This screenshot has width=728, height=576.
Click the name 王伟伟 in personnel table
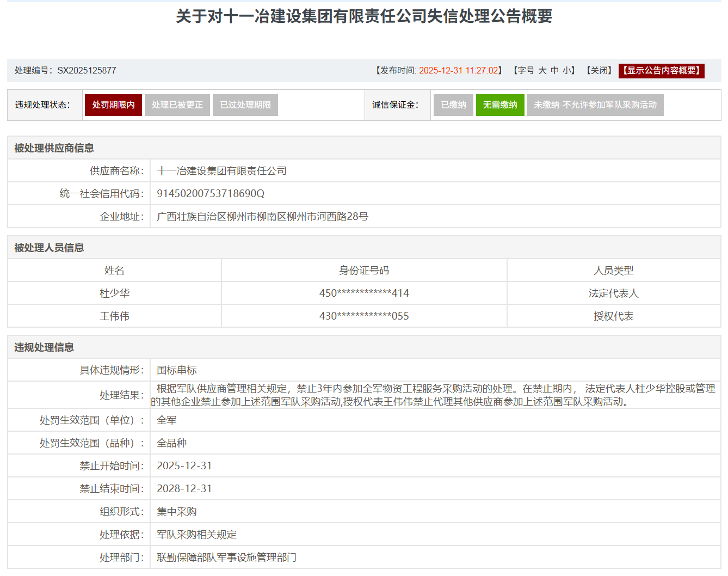114,316
